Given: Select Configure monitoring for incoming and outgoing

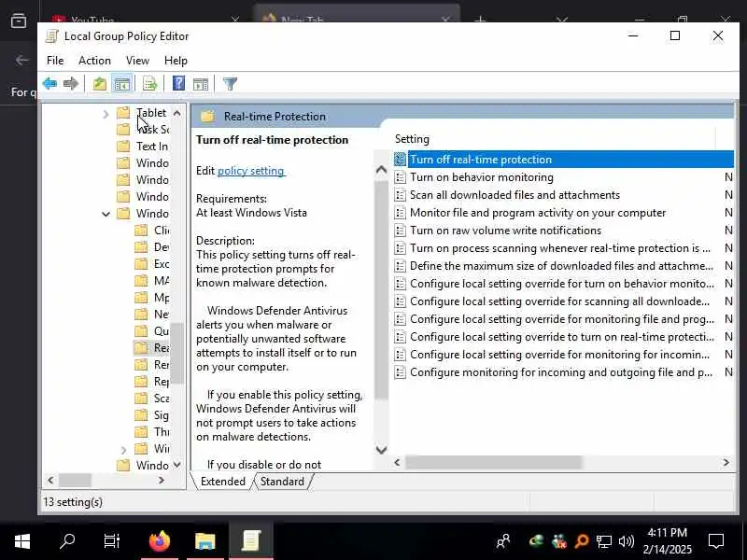Looking at the screenshot, I should click(x=564, y=372).
